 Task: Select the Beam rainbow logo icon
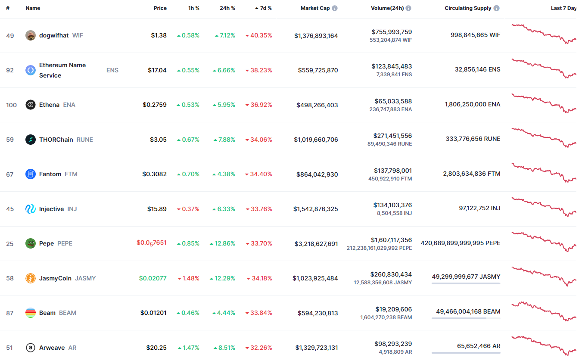click(x=31, y=313)
